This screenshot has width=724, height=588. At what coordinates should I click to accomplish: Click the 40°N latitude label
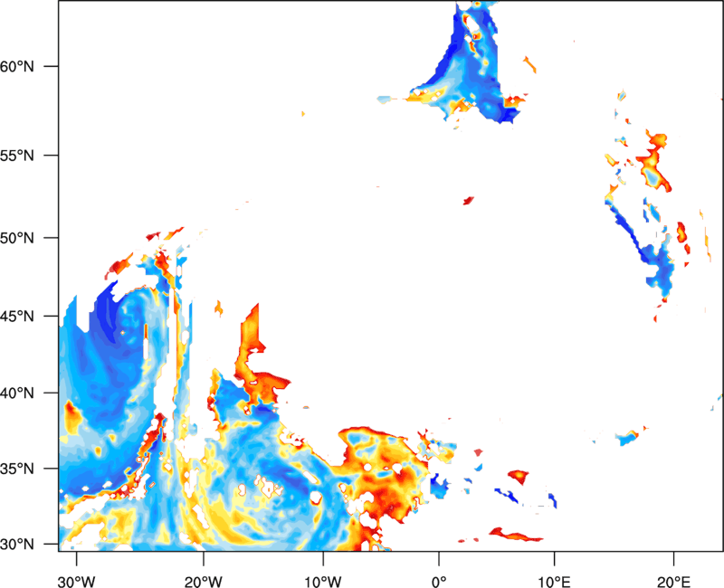click(x=17, y=393)
